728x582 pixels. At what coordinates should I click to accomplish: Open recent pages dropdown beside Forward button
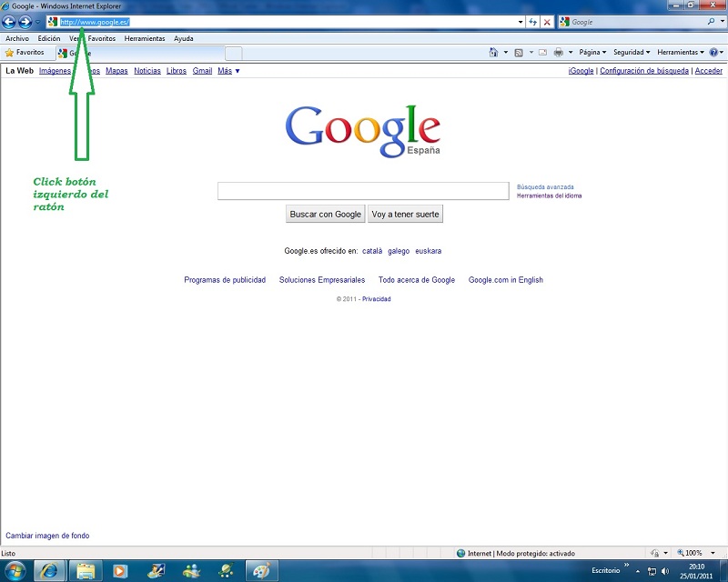pyautogui.click(x=37, y=22)
